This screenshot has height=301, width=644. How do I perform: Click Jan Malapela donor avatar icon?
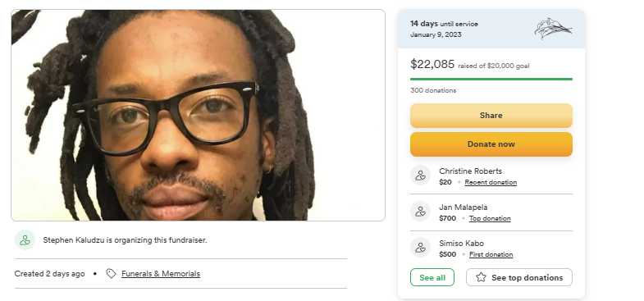point(420,212)
